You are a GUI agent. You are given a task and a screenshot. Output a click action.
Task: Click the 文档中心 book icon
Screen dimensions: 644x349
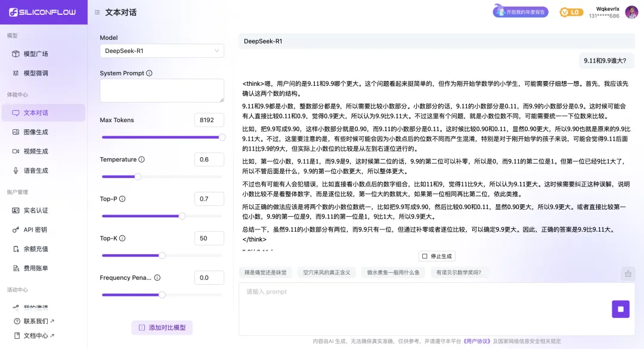pyautogui.click(x=17, y=335)
